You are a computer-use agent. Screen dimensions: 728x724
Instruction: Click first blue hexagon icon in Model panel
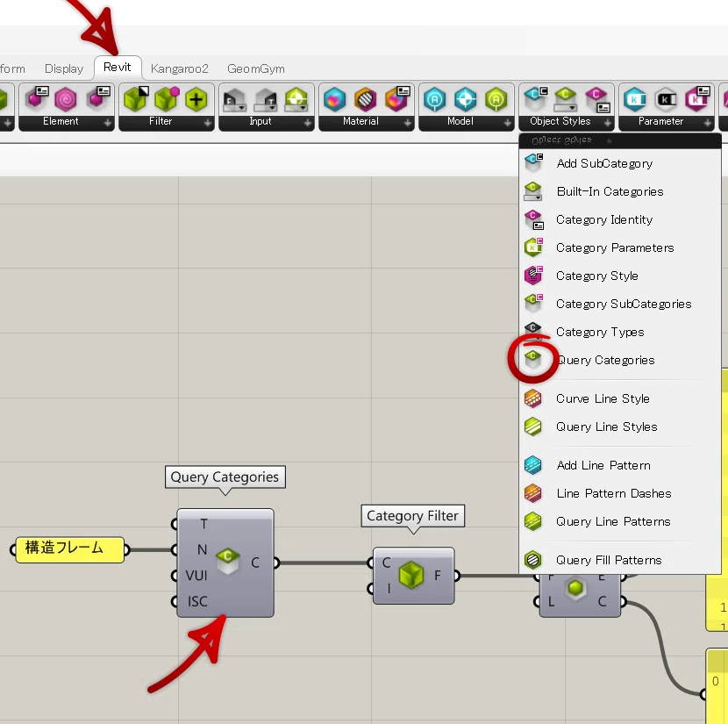pyautogui.click(x=434, y=99)
